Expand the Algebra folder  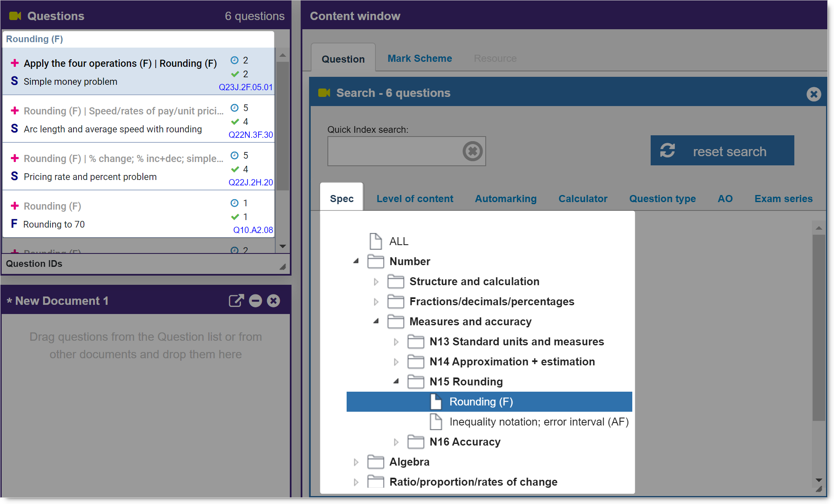click(356, 462)
